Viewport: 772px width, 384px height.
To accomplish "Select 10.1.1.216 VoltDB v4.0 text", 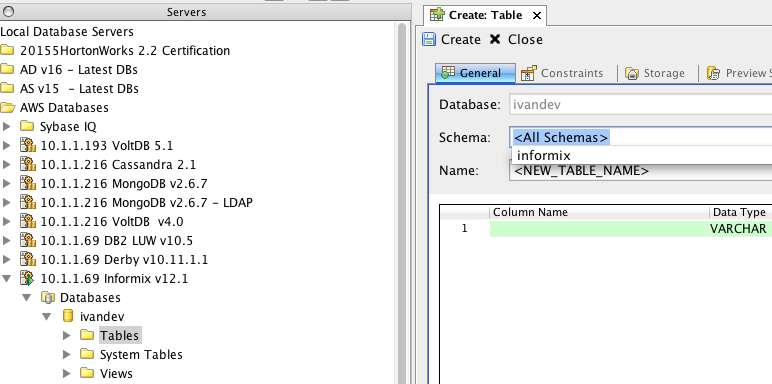I will [x=112, y=222].
